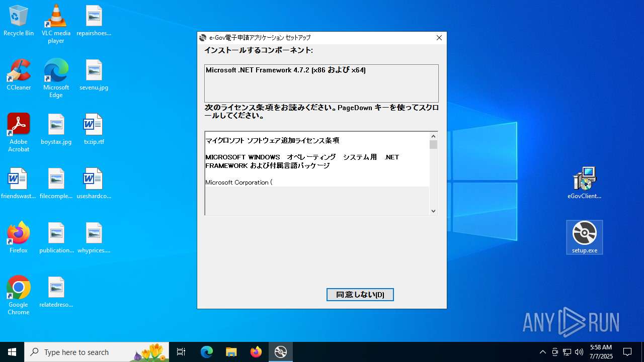This screenshot has width=644, height=362.
Task: Open the Recycle Bin desktop icon
Action: click(x=19, y=21)
